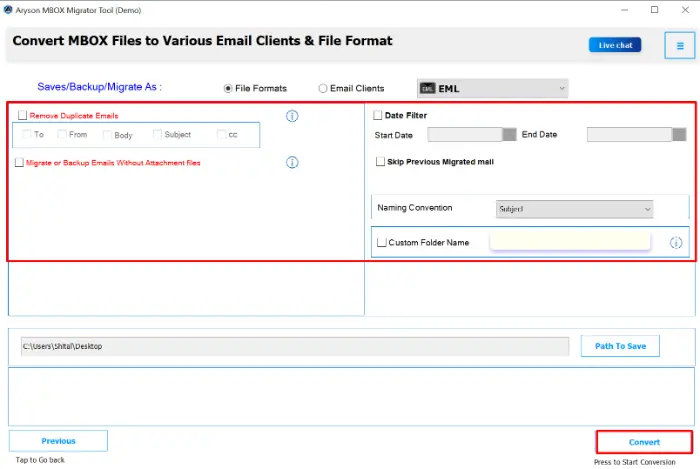The height and width of the screenshot is (469, 700).
Task: Tick the cc duplicate filter checkbox
Action: click(x=221, y=134)
